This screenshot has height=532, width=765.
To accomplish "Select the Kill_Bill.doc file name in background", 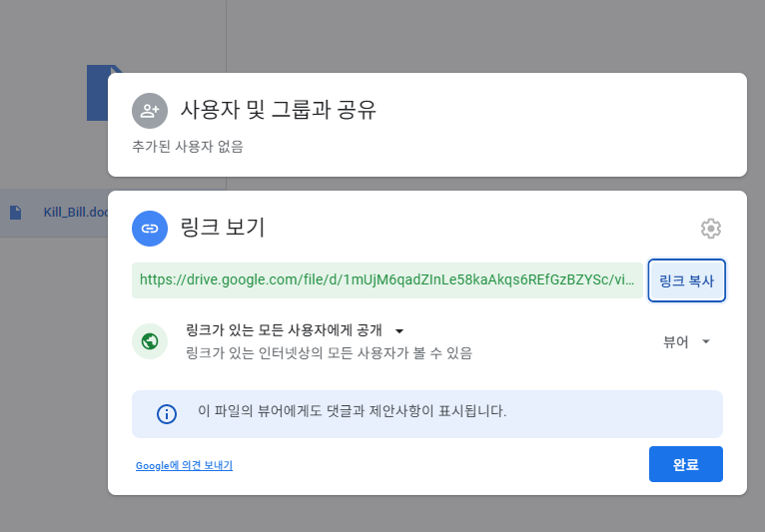I will click(x=76, y=213).
